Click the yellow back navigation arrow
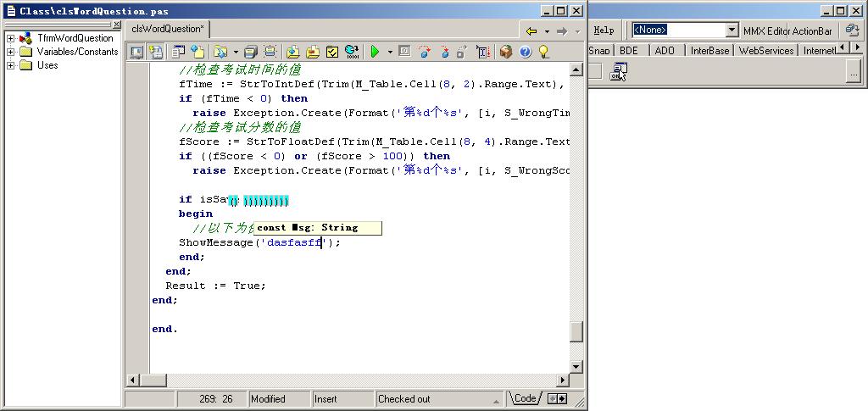 532,31
